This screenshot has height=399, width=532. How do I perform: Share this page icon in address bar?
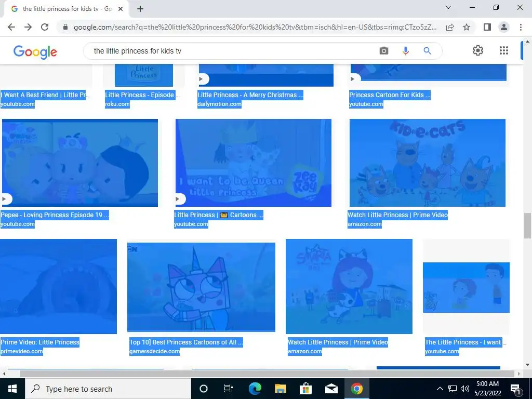[450, 27]
